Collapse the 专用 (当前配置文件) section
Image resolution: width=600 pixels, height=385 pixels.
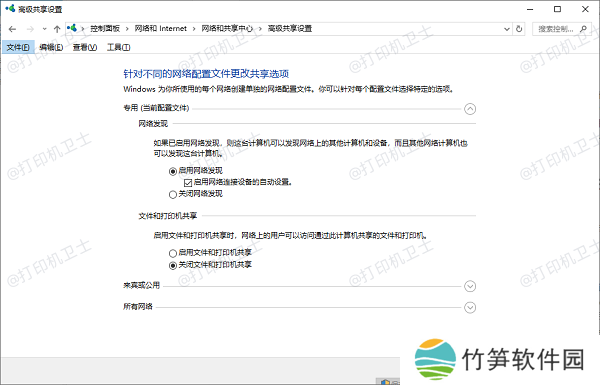470,109
